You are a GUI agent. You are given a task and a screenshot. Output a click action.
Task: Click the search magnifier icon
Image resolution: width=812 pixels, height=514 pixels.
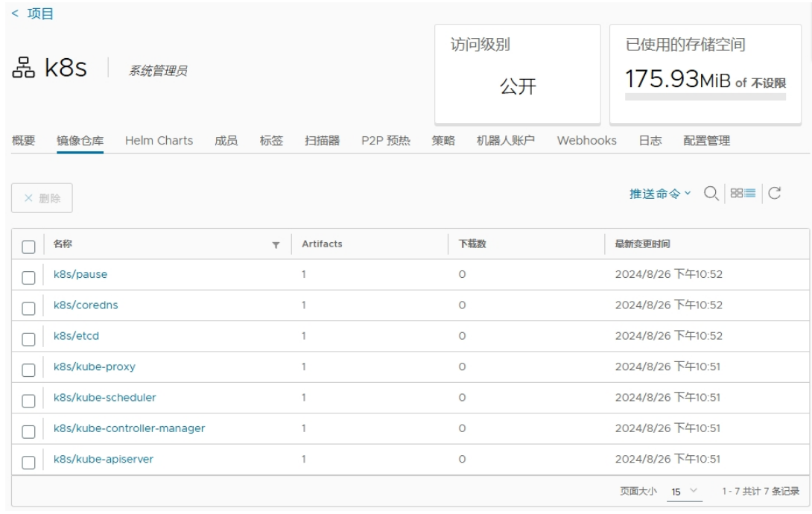coord(711,194)
